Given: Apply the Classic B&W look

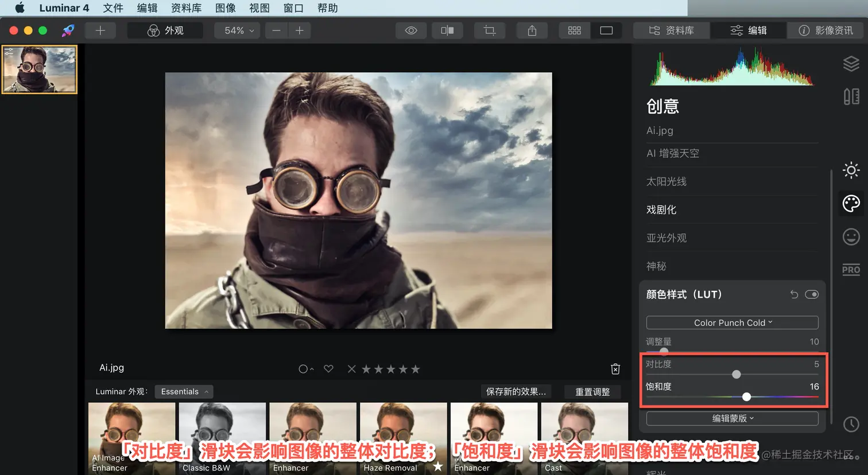Looking at the screenshot, I should coord(222,438).
